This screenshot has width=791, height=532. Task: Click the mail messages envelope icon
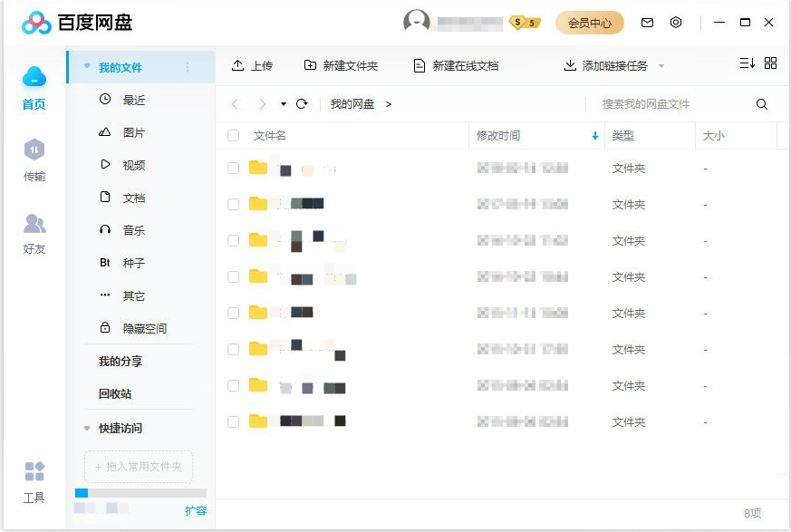[647, 23]
